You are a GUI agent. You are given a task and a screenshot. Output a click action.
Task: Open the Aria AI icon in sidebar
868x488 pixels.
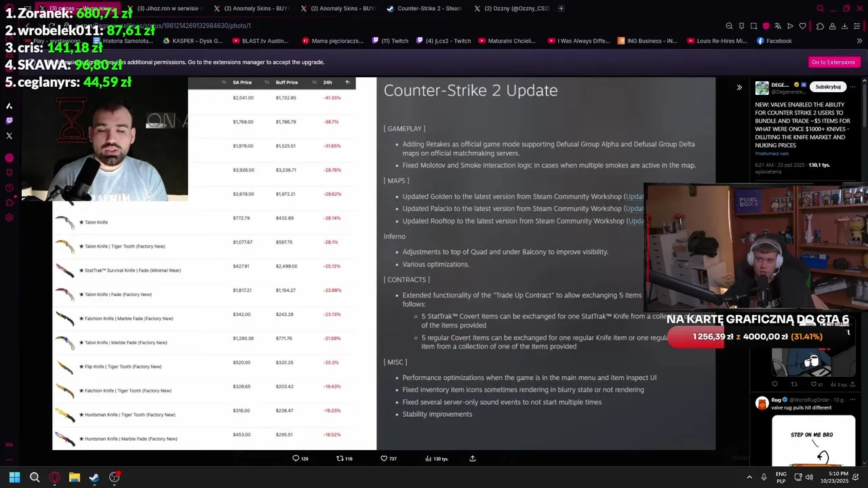(x=9, y=106)
